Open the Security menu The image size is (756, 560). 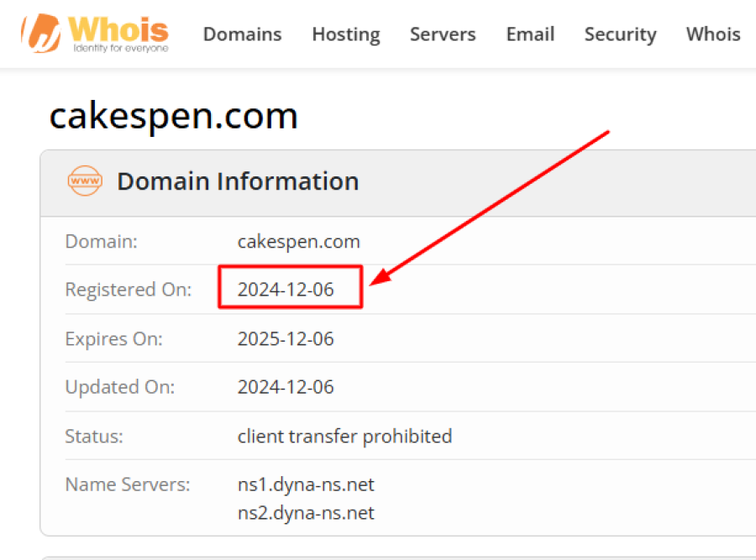tap(620, 34)
